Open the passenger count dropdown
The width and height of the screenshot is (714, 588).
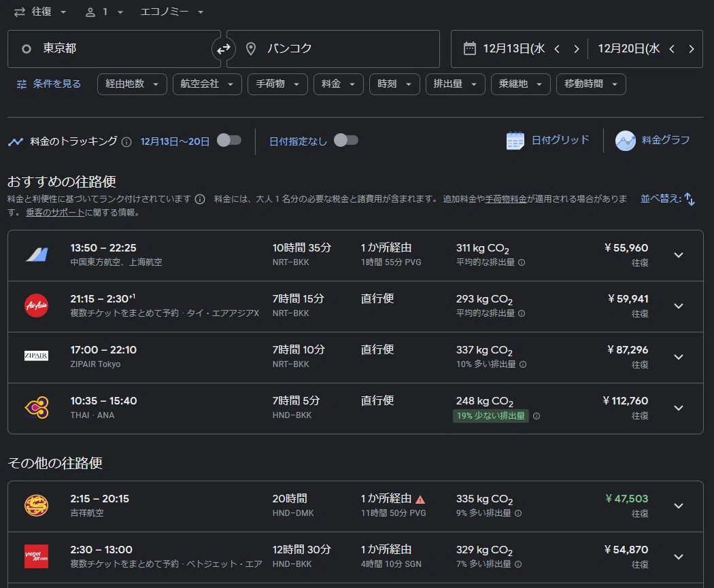(x=104, y=12)
